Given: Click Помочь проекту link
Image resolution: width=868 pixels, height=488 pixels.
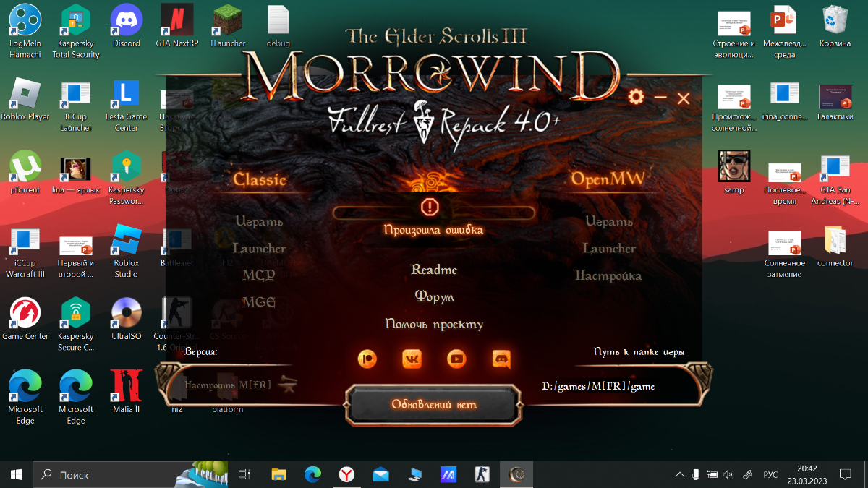Looking at the screenshot, I should tap(434, 324).
